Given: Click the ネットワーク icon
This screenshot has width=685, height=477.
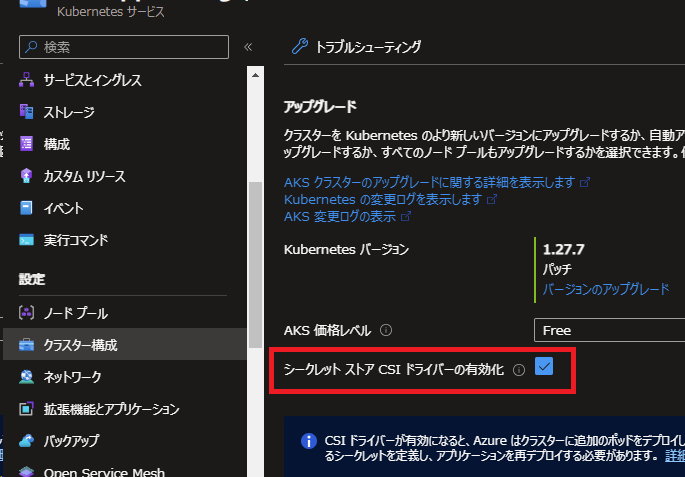Looking at the screenshot, I should coord(27,377).
